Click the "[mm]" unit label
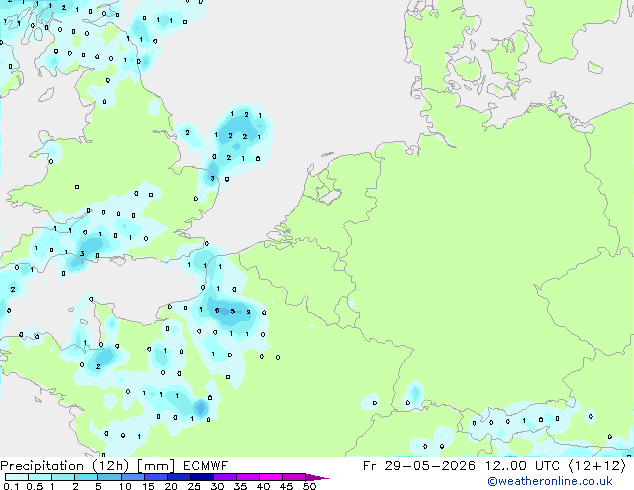Screen dimensions: 634x490 tap(156, 466)
